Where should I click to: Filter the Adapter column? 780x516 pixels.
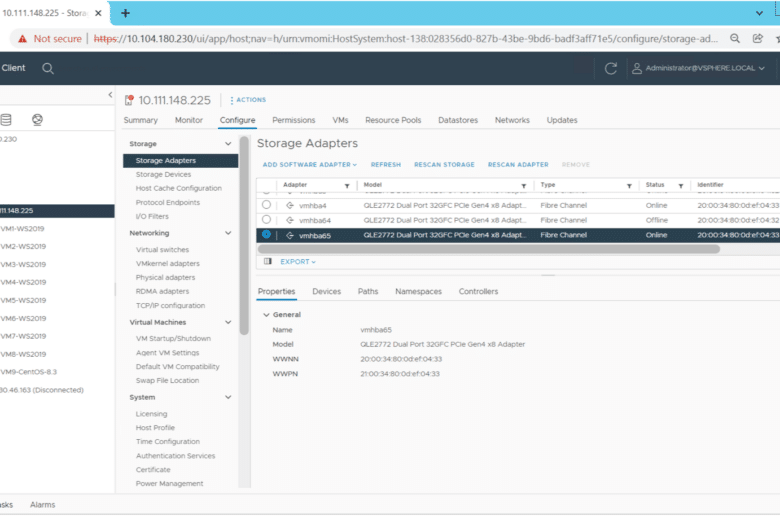(x=347, y=186)
